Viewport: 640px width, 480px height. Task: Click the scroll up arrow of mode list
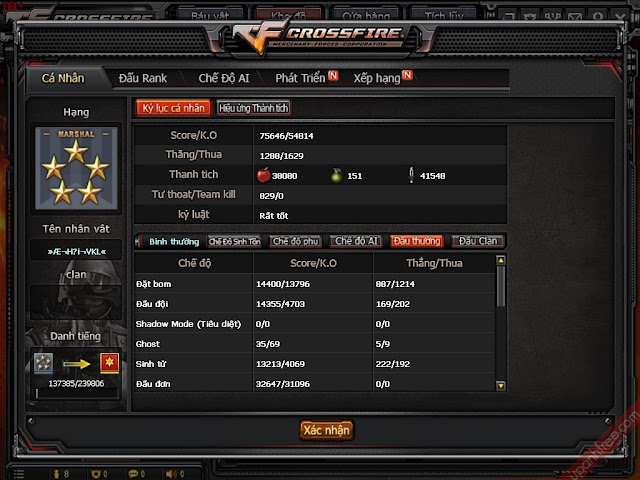501,260
